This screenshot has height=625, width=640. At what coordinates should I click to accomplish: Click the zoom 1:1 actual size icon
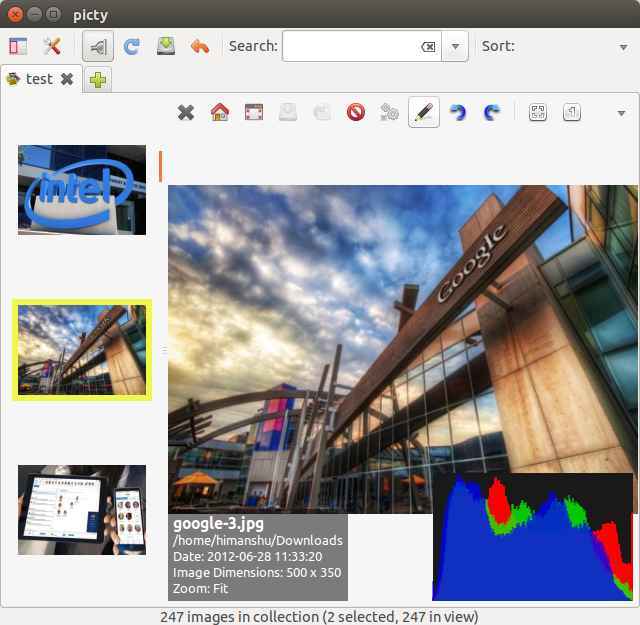(x=571, y=112)
